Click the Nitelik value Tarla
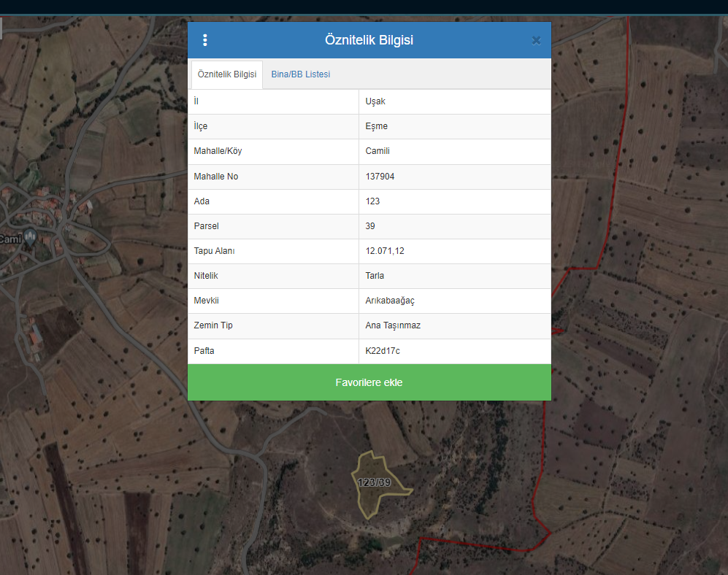 (375, 276)
